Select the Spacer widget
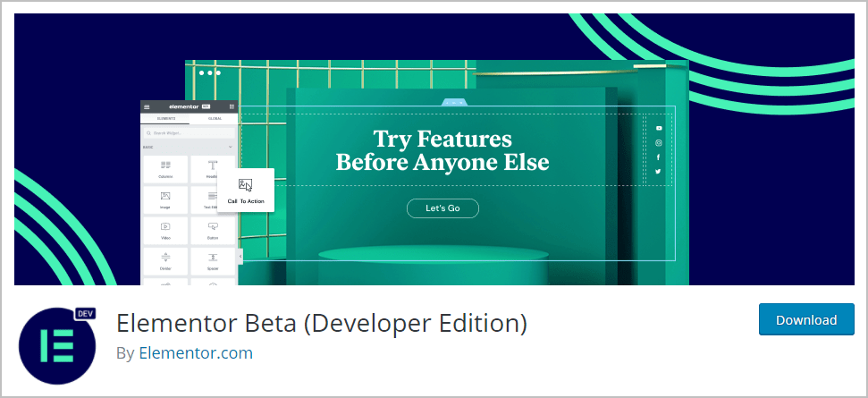The width and height of the screenshot is (868, 398). coord(213,261)
